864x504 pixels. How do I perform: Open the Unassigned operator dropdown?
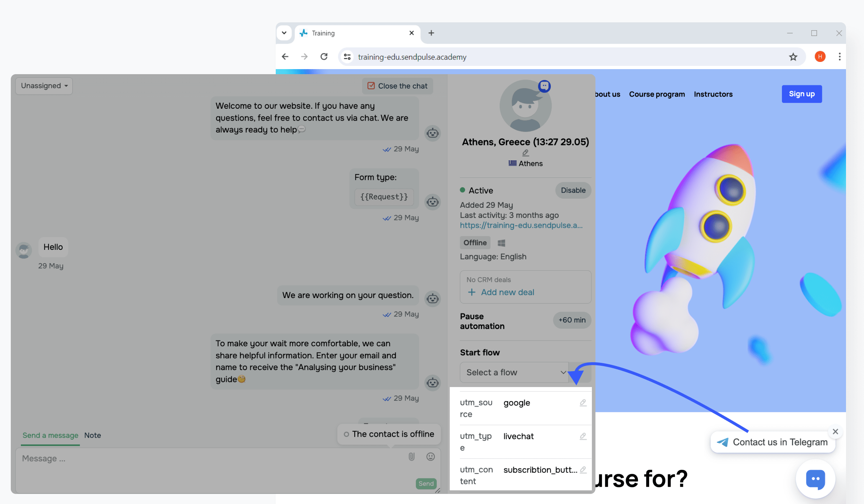point(44,86)
